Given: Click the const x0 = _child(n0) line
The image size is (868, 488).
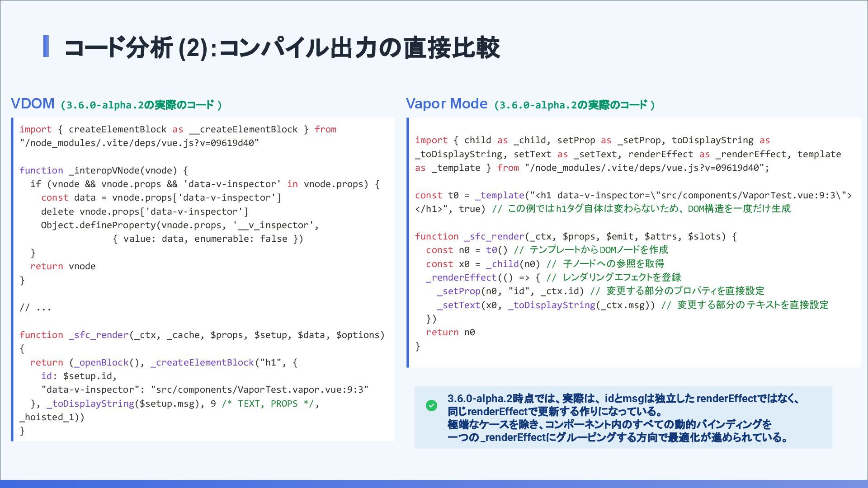Looking at the screenshot, I should pos(482,264).
